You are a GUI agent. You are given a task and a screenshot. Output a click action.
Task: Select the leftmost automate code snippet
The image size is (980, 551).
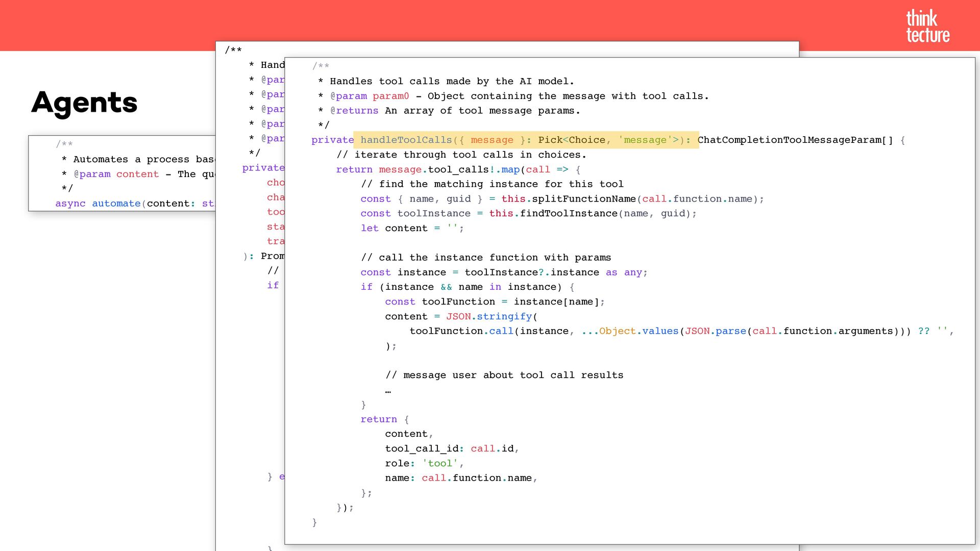coord(122,173)
